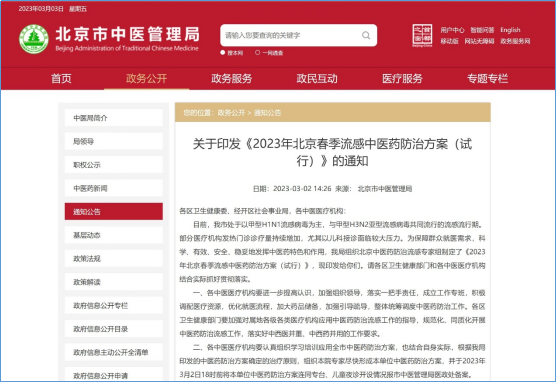Open 政府信息公开专栏 in the sidebar
This screenshot has height=383, width=557.
tap(114, 306)
